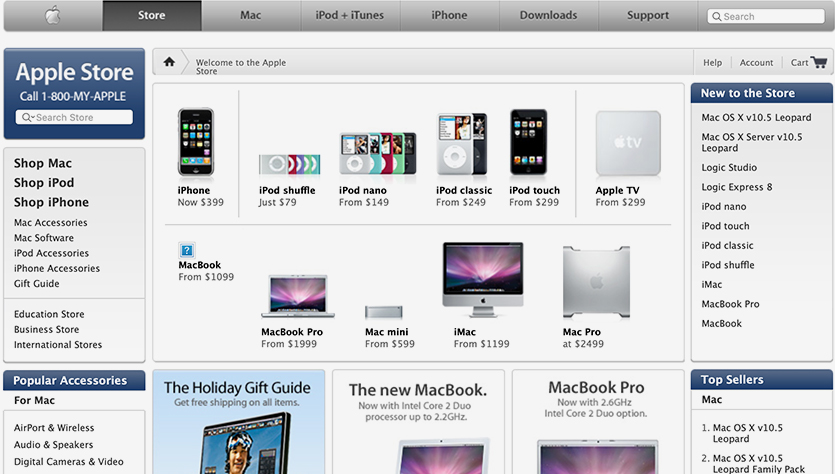Focus the top Search input field
Screen dimensions: 835x474
click(x=766, y=17)
